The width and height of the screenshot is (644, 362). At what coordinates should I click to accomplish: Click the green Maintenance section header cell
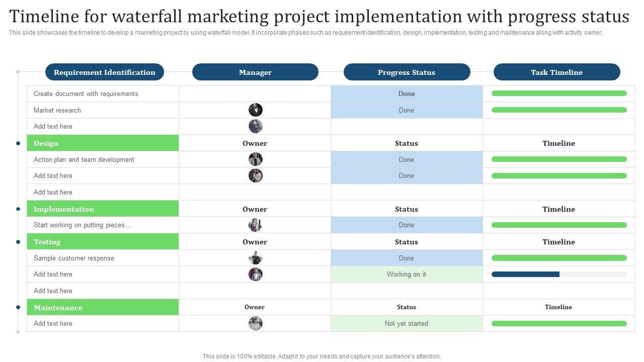[103, 307]
